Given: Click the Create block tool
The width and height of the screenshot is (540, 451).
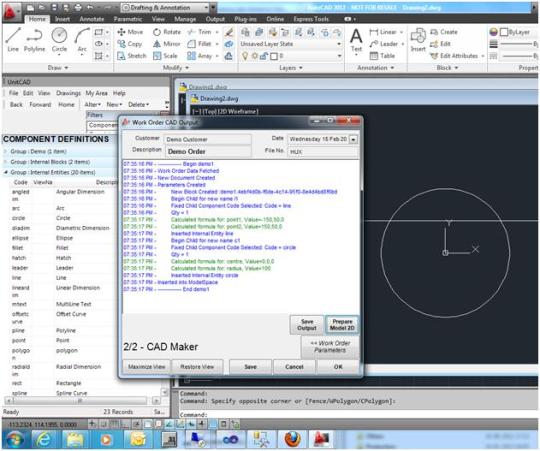Looking at the screenshot, I should point(444,32).
